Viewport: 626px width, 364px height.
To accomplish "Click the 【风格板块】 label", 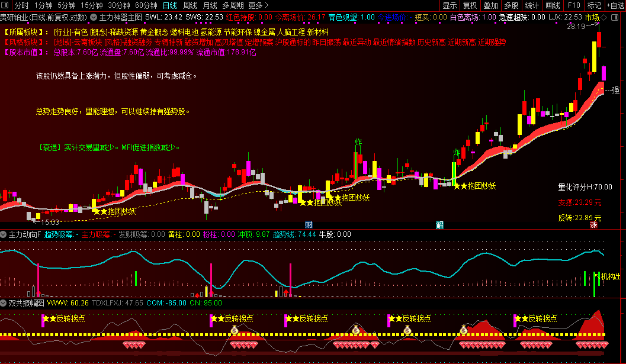I will (26, 42).
